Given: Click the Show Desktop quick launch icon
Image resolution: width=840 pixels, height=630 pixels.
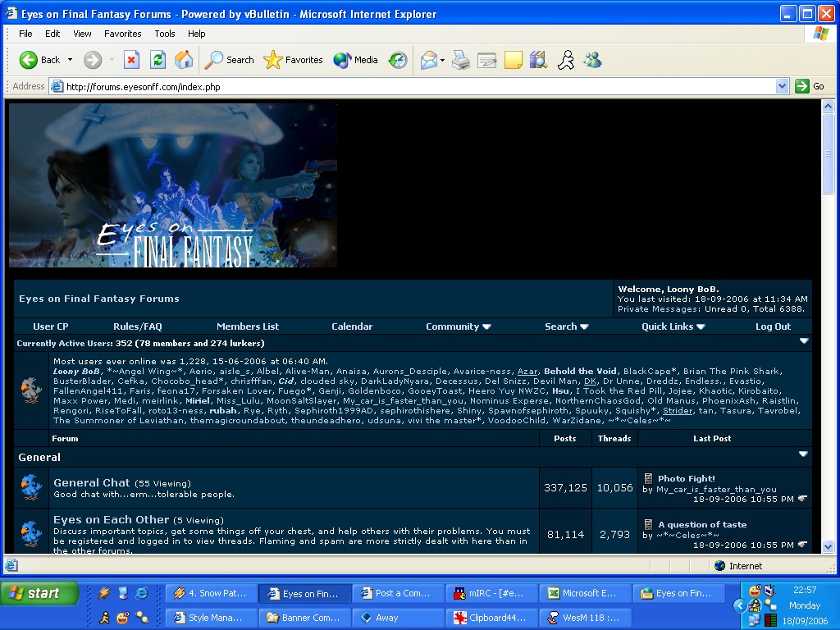Looking at the screenshot, I should coord(123,592).
